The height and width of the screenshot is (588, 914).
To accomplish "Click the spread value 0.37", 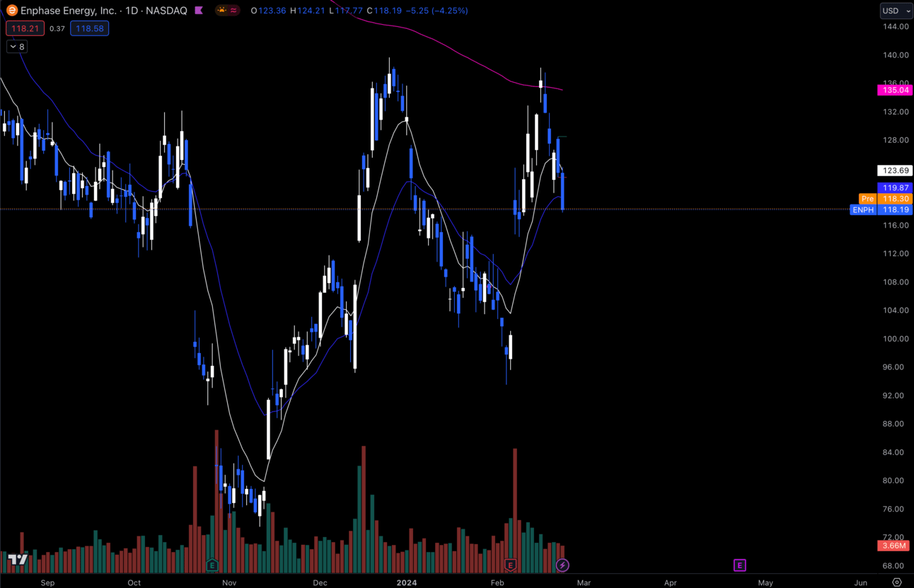I will click(57, 28).
